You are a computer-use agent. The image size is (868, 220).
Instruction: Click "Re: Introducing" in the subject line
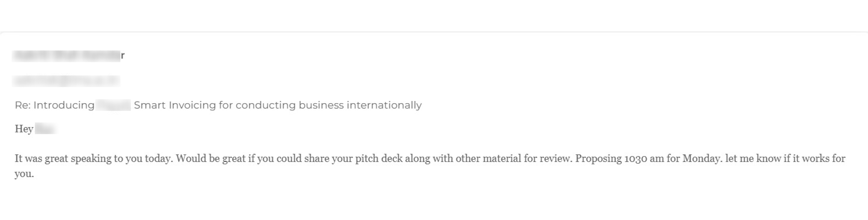[x=55, y=105]
